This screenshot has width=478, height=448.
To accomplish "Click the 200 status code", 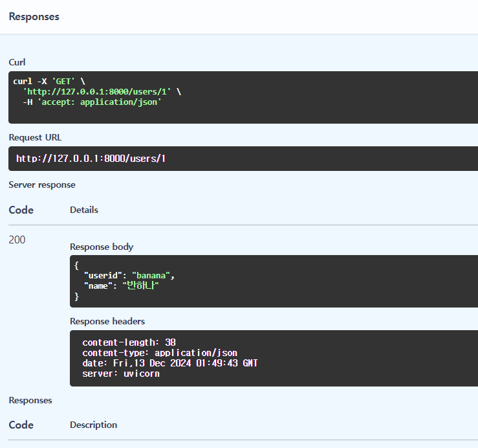I will coord(17,240).
